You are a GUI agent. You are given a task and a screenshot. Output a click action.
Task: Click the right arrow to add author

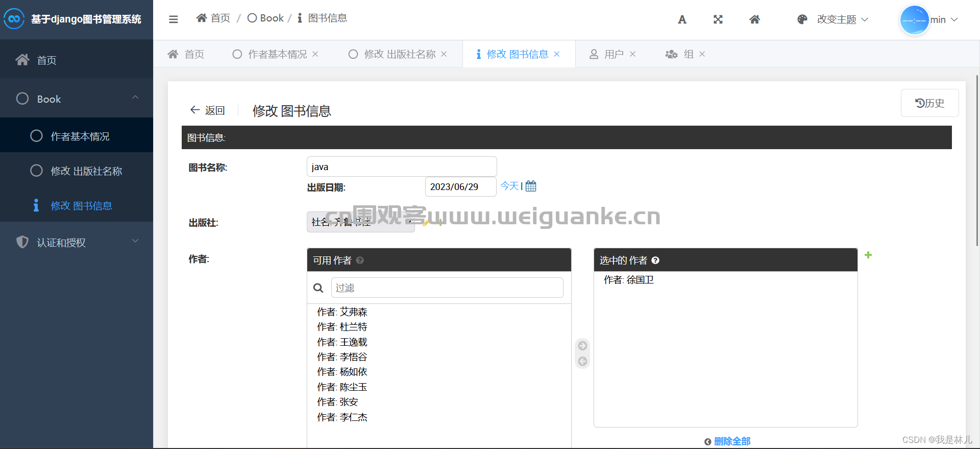pyautogui.click(x=582, y=346)
